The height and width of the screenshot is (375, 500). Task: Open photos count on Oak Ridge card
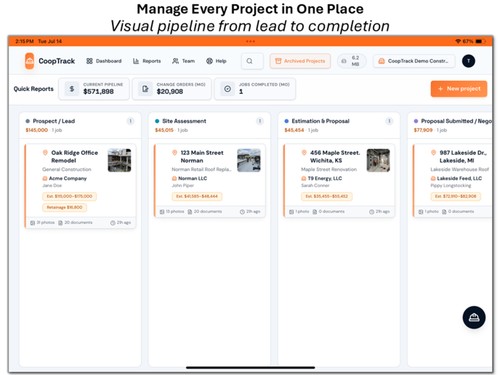click(42, 222)
